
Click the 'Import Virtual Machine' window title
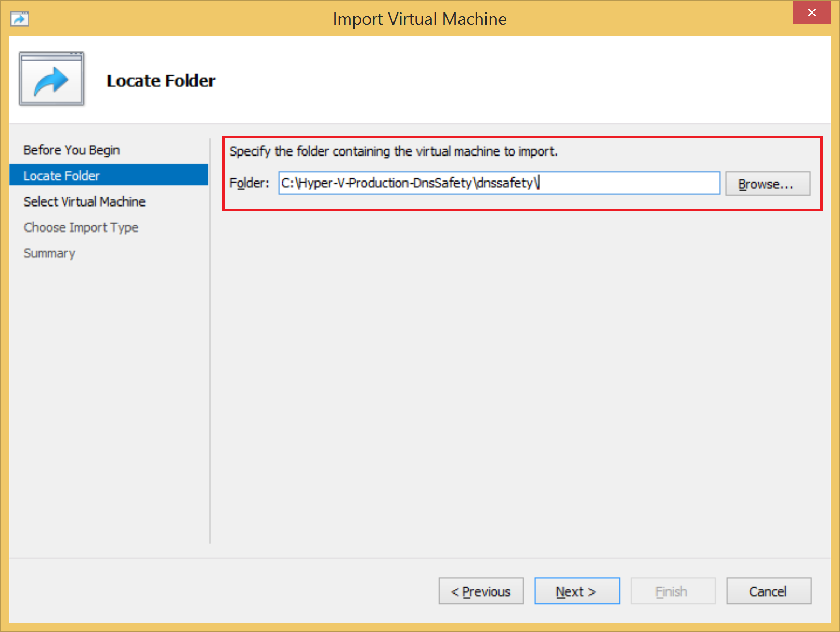click(419, 19)
